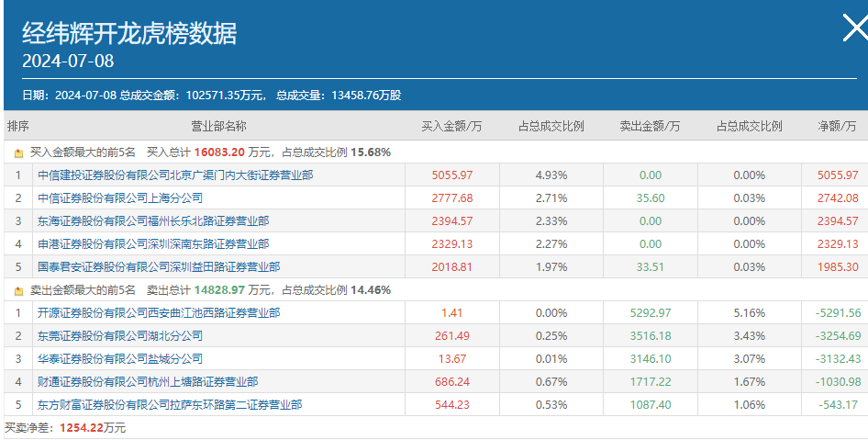The width and height of the screenshot is (868, 440).
Task: Click buy total 16083.20 万元
Action: tap(233, 152)
